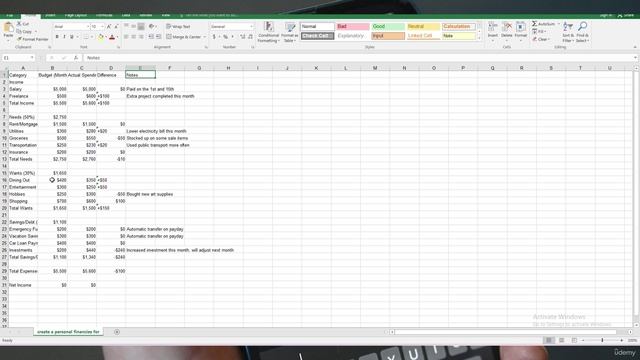The image size is (640, 360).
Task: Click the Cut scissors icon
Action: point(19,24)
